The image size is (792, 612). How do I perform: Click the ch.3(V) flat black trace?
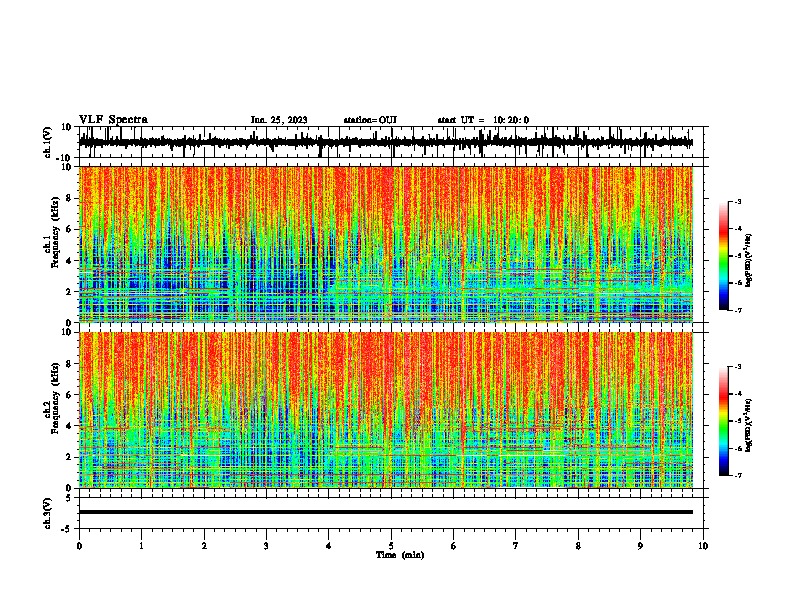(x=386, y=512)
